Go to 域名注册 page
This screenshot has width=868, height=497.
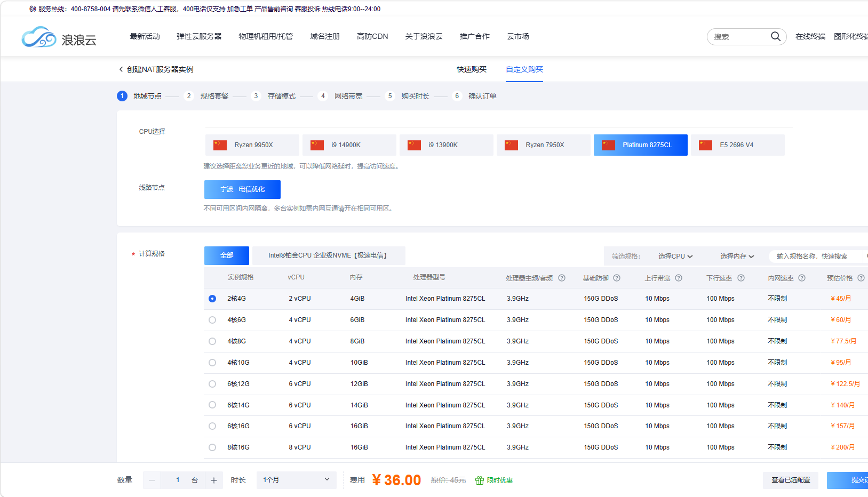click(325, 36)
